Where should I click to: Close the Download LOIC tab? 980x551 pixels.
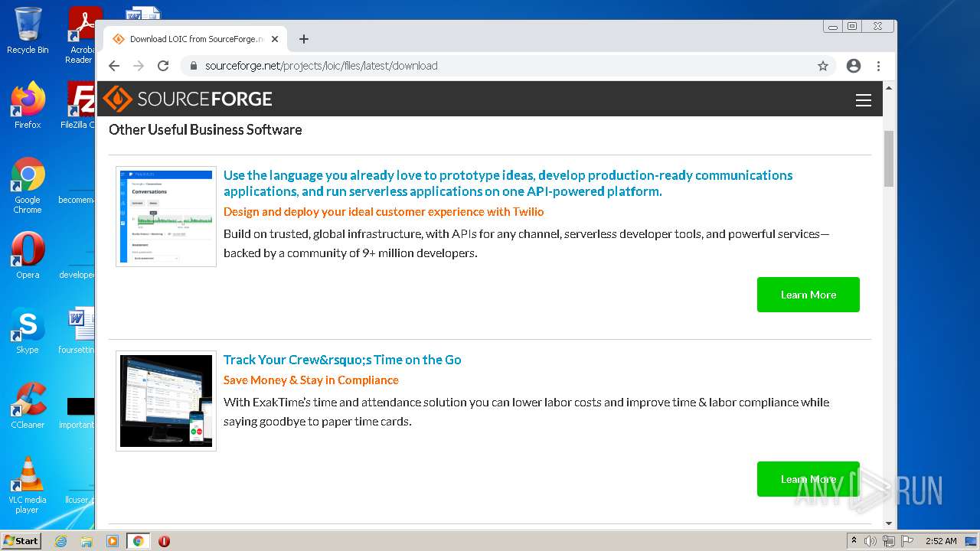275,39
